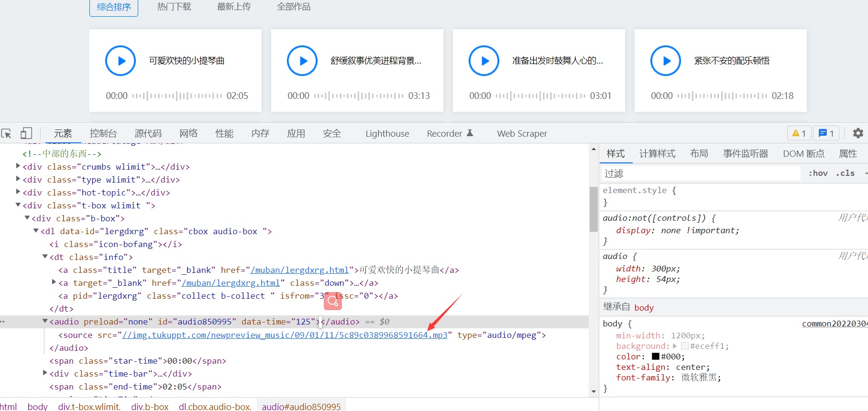Click the body link after 继承自

pyautogui.click(x=644, y=307)
